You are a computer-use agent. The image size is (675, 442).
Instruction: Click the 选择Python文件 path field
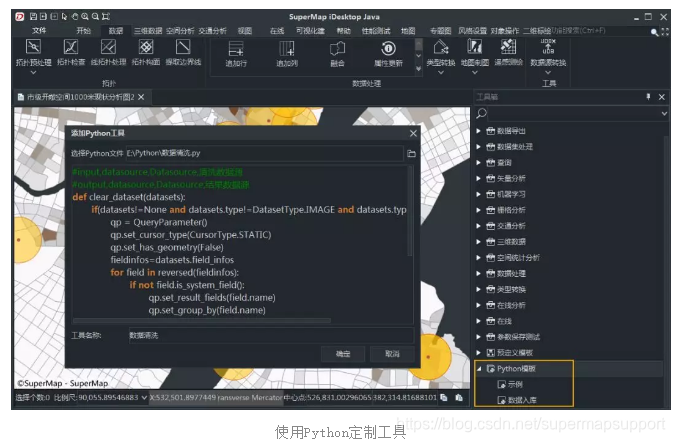(264, 153)
